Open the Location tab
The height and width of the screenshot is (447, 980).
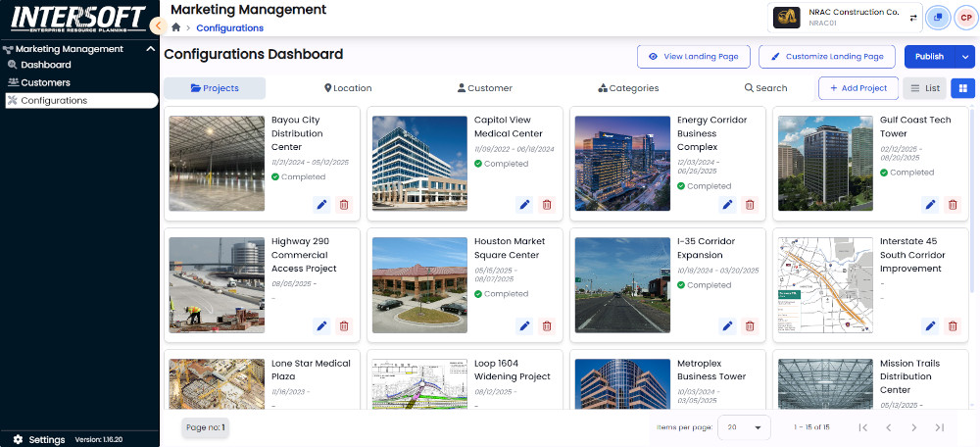click(349, 88)
